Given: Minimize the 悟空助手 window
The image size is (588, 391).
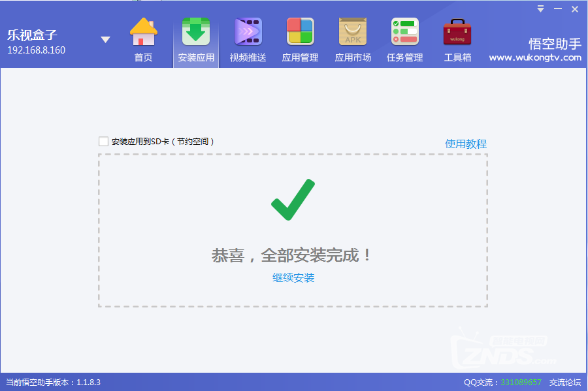Looking at the screenshot, I should pyautogui.click(x=558, y=8).
